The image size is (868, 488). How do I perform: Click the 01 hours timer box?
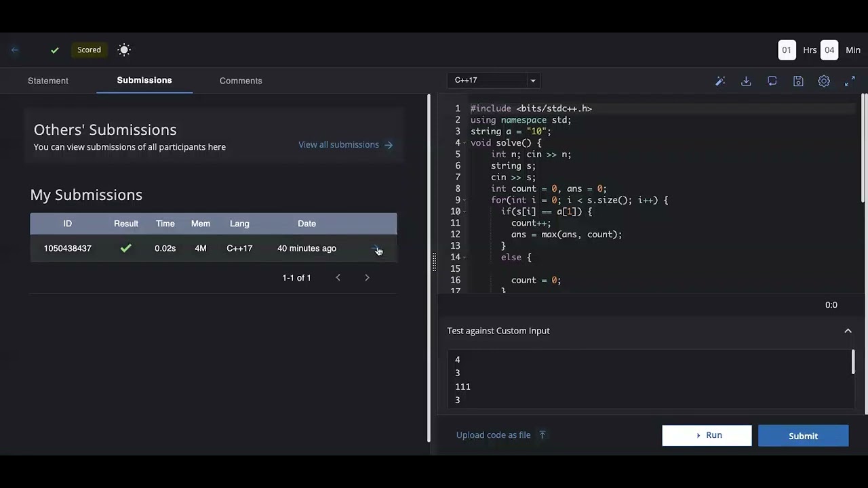(x=787, y=49)
